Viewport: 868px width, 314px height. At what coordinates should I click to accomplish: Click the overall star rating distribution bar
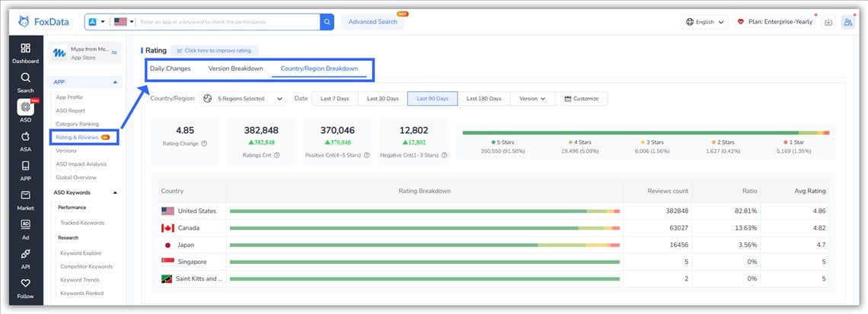(646, 133)
